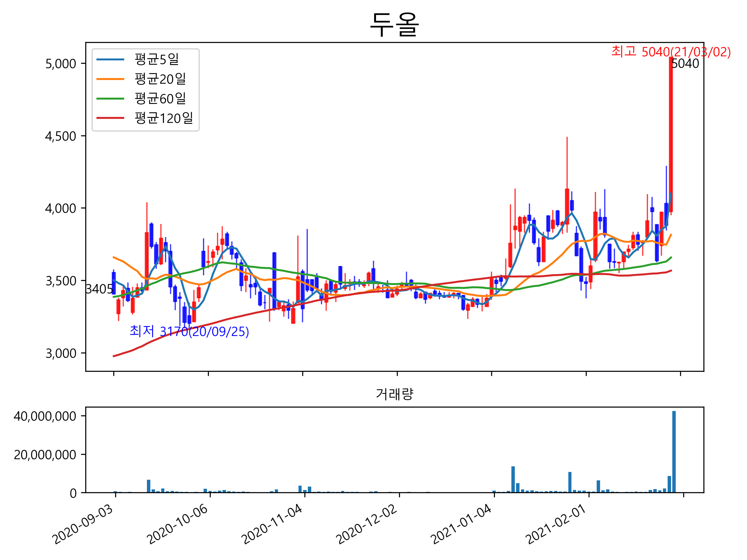747x560 pixels.
Task: Select the 평균5일 legend label
Action: click(x=156, y=59)
